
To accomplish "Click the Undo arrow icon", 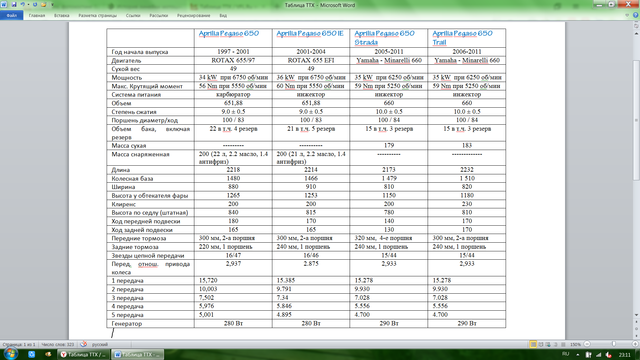I will pos(22,4).
